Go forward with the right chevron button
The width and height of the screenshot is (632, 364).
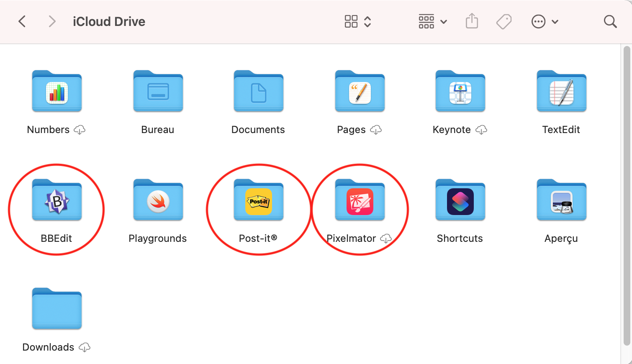point(52,21)
